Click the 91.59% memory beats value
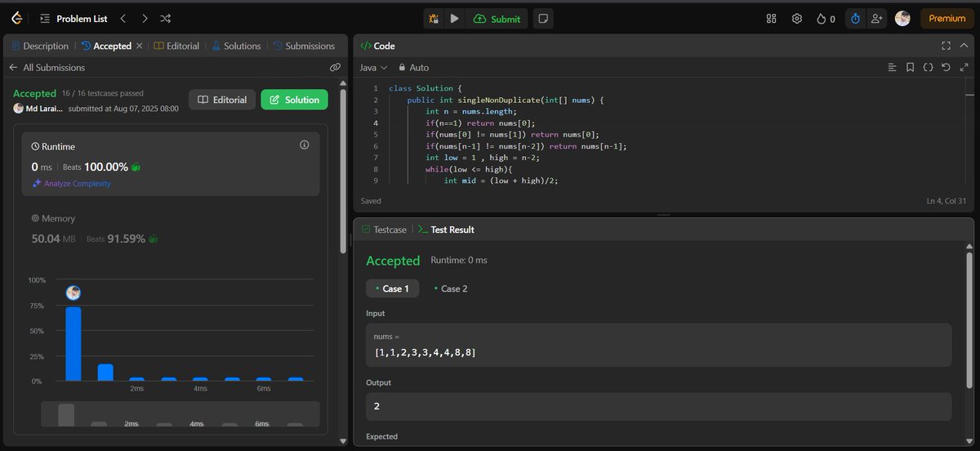 (127, 239)
